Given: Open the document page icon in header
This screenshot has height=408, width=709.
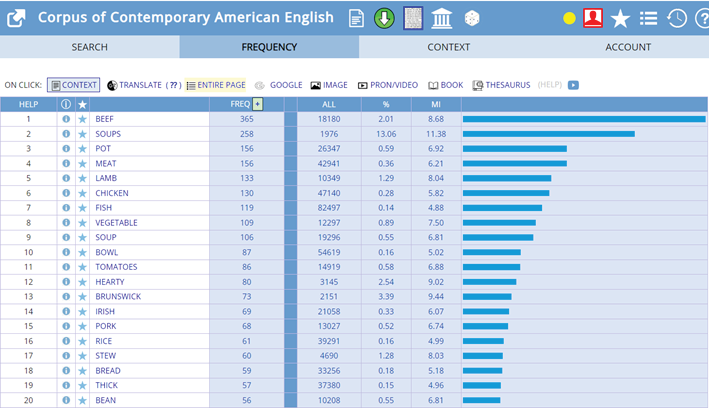Looking at the screenshot, I should [357, 18].
